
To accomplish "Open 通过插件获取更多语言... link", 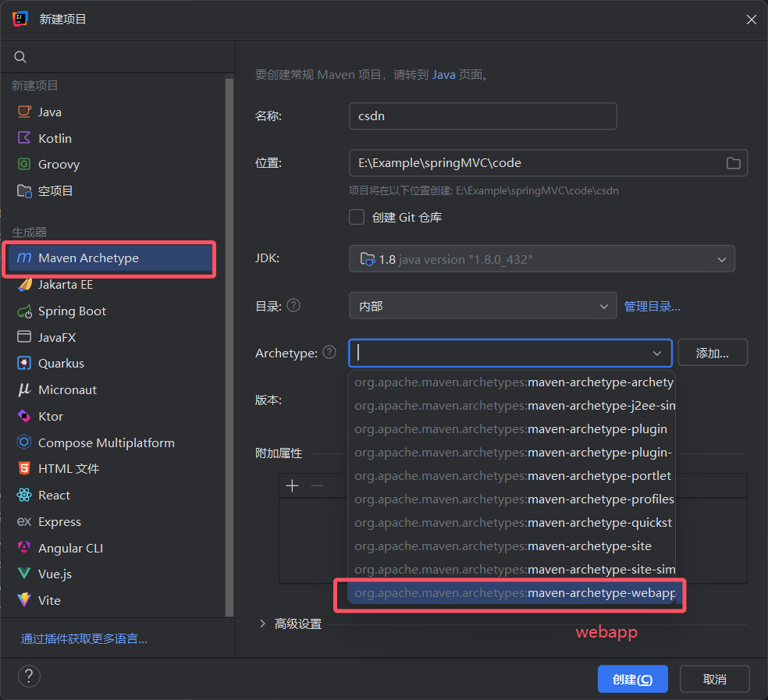I will [x=84, y=639].
